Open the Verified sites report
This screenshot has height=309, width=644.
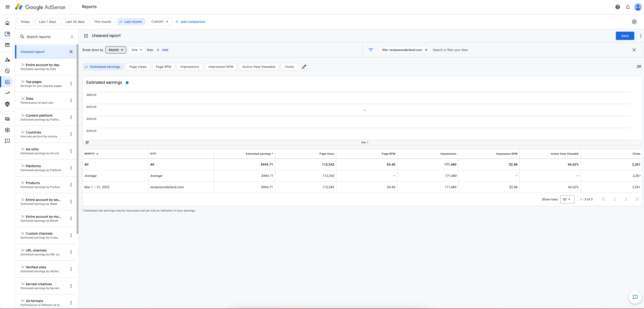(x=46, y=269)
